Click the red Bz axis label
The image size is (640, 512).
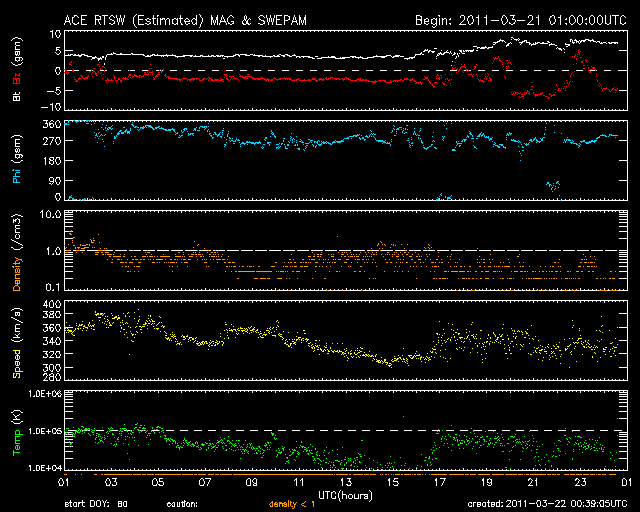click(x=17, y=77)
